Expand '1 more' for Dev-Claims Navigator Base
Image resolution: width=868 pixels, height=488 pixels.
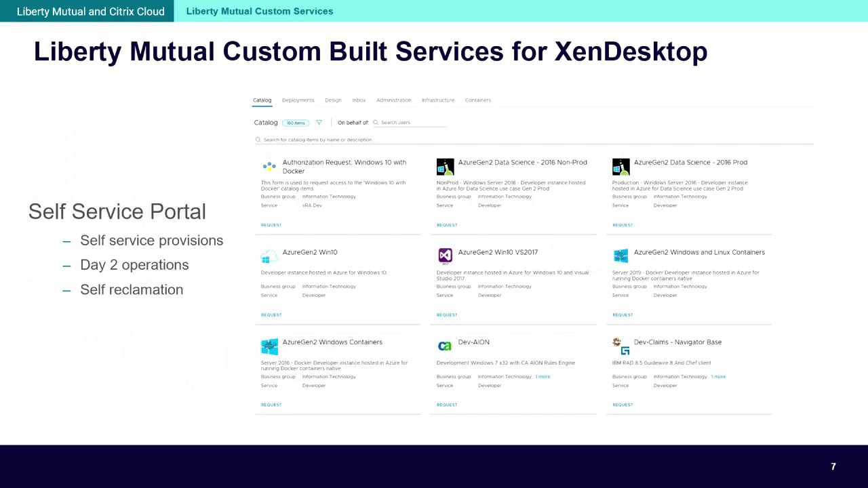point(719,377)
